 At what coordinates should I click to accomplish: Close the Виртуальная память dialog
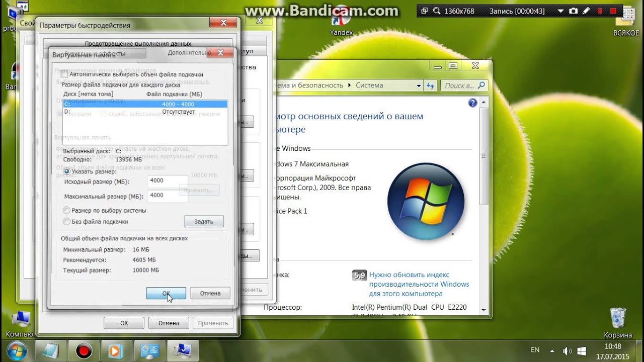click(220, 52)
